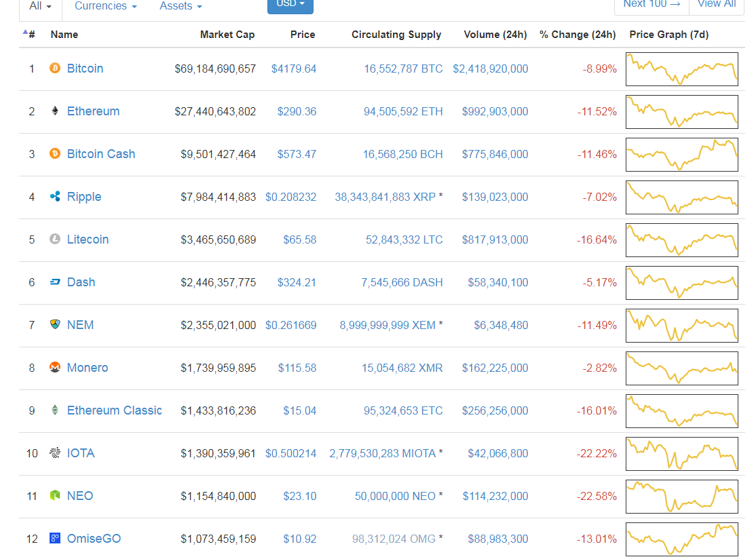This screenshot has width=756, height=557.
Task: Click Bitcoin volume $2,418,920,000
Action: [x=491, y=69]
